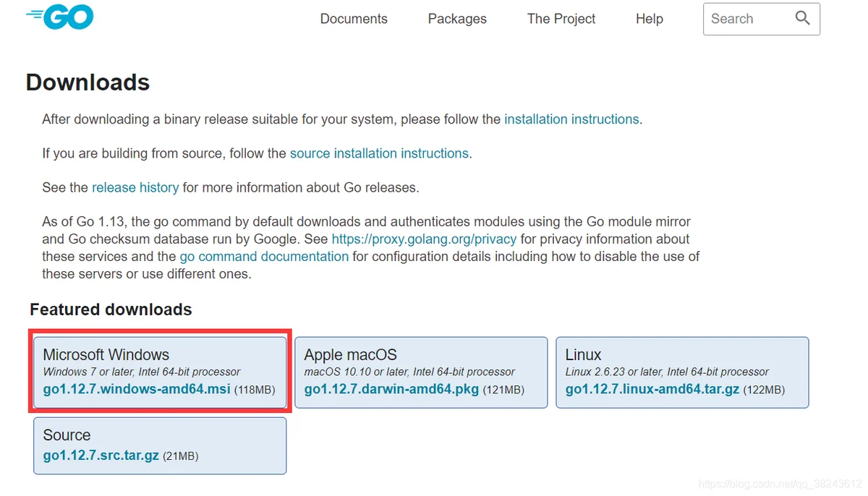Click the Downloads page heading
Viewport: 868px width, 496px height.
coord(88,82)
